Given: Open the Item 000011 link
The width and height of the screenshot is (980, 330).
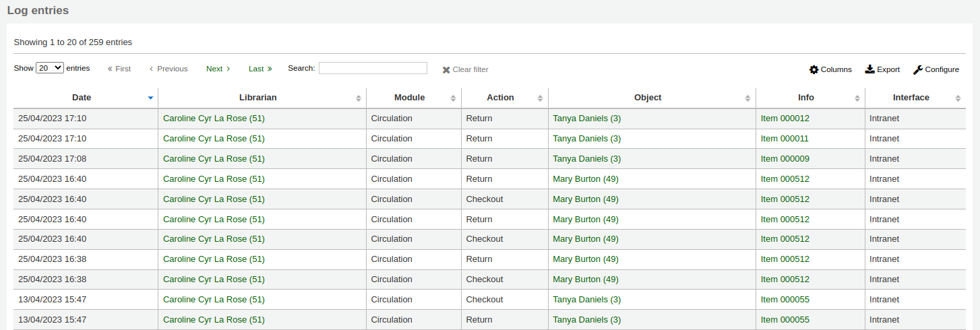Looking at the screenshot, I should 785,139.
